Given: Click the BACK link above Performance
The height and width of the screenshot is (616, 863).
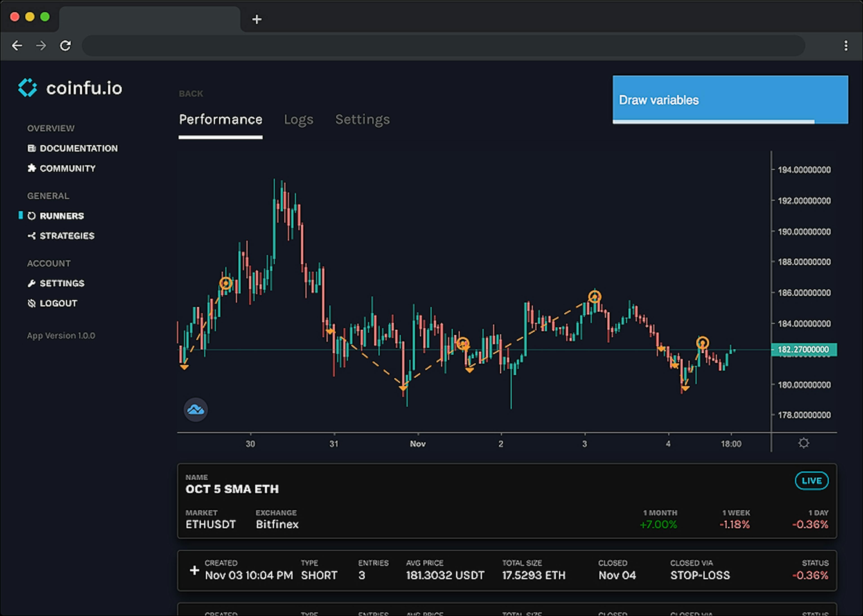Looking at the screenshot, I should [191, 93].
